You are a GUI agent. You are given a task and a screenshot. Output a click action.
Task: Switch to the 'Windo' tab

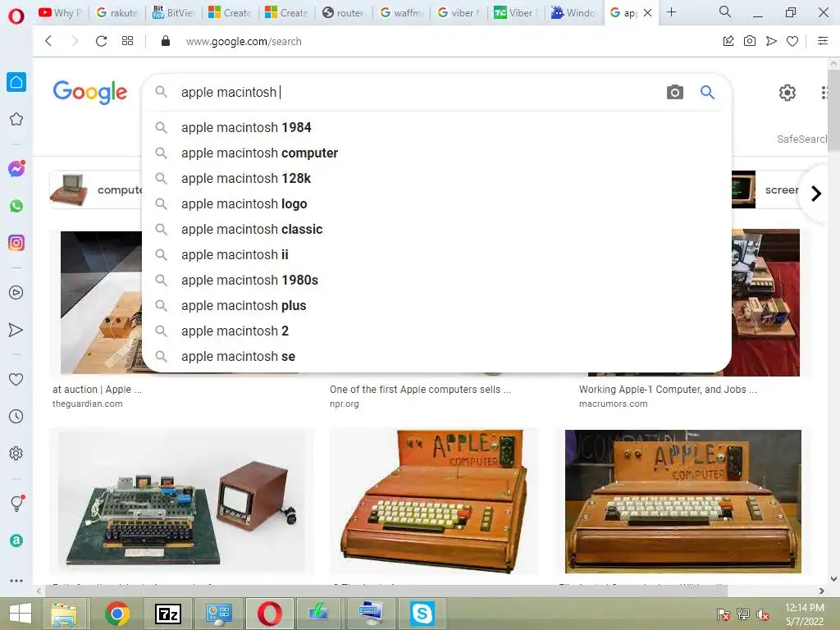click(x=572, y=12)
